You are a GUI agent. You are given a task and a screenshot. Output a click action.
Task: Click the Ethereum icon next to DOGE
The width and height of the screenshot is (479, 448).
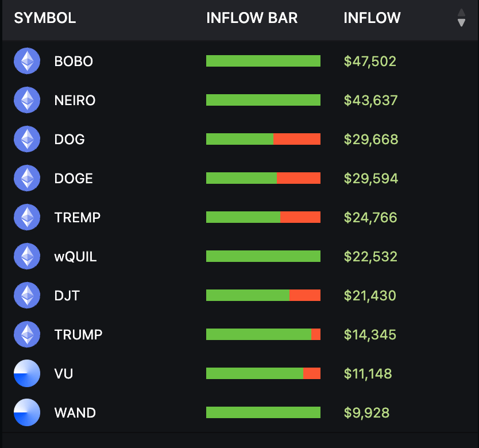[x=27, y=178]
